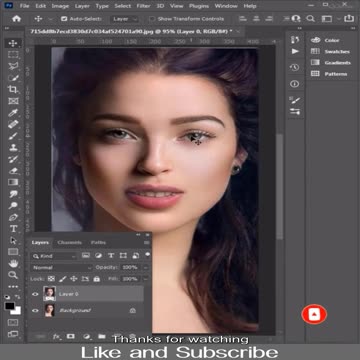Select the Hand tool
Image resolution: width=360 pixels, height=360 pixels.
[13, 264]
